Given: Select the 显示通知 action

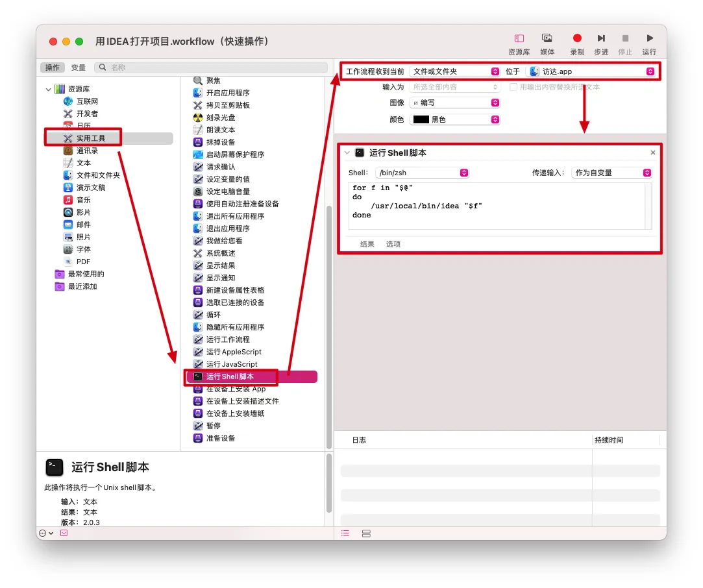Looking at the screenshot, I should pos(214,278).
